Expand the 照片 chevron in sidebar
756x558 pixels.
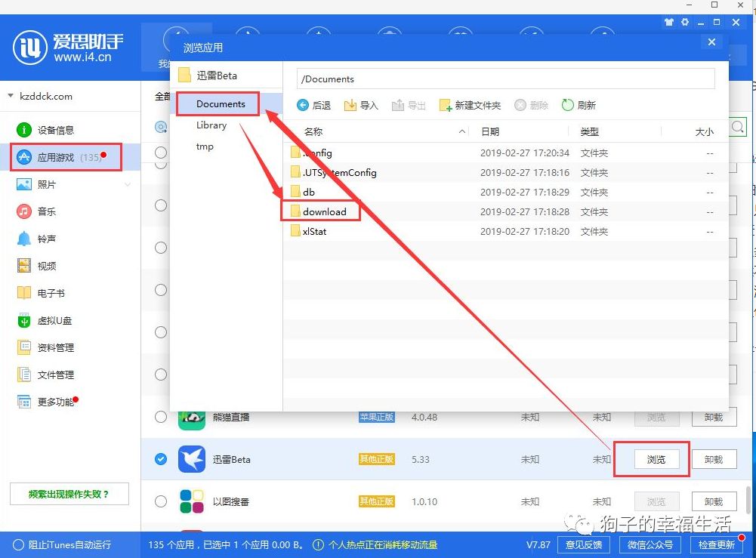coord(128,184)
